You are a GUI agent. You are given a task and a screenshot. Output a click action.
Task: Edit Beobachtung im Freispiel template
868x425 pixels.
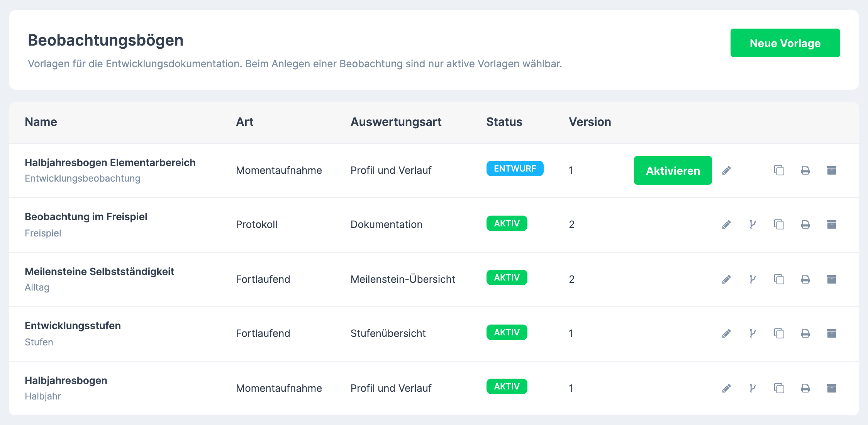(x=727, y=224)
